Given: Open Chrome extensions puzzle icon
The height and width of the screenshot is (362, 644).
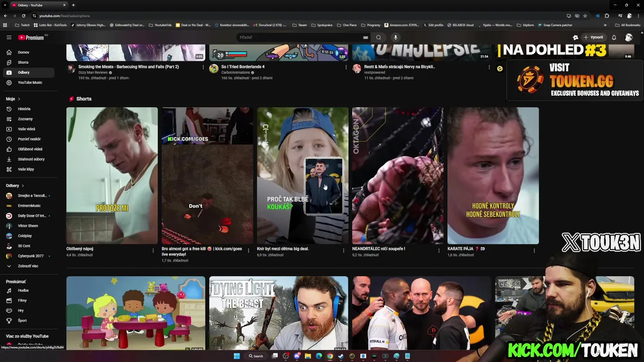Looking at the screenshot, I should coord(607,16).
